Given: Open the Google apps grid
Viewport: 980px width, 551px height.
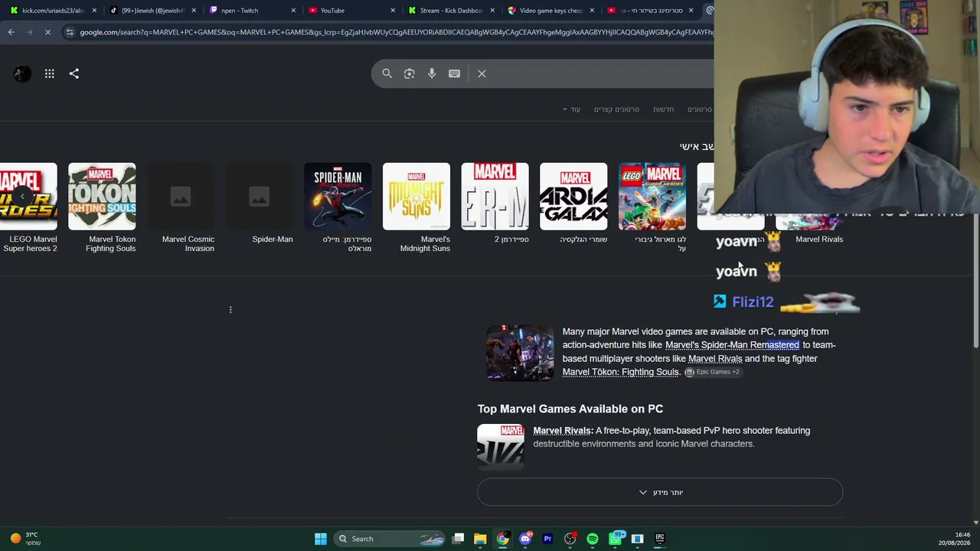Looking at the screenshot, I should point(50,73).
